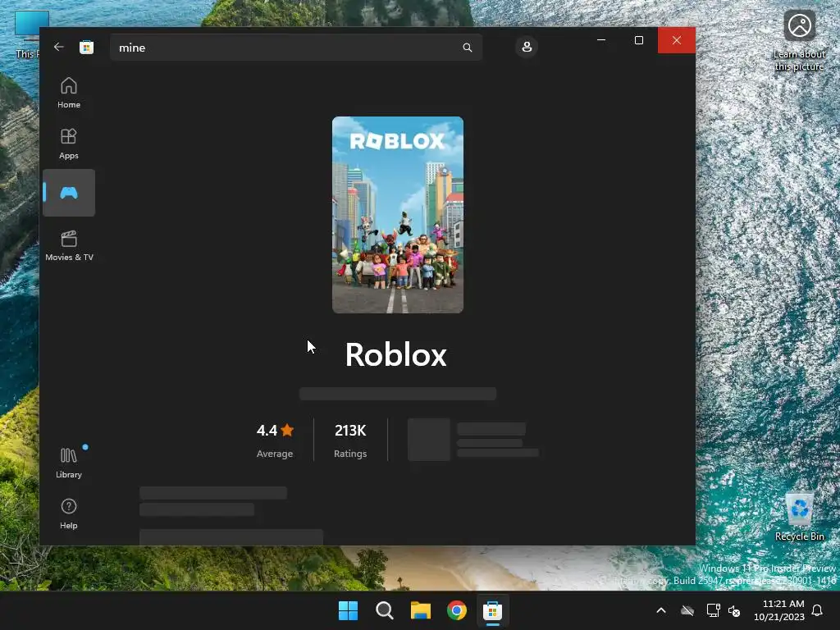Select the This PC desktop icon
Screen dimensions: 840x630
[x=28, y=34]
